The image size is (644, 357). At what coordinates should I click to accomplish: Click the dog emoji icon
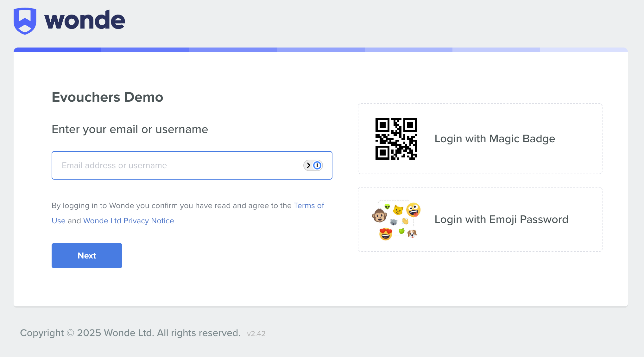[x=412, y=234]
